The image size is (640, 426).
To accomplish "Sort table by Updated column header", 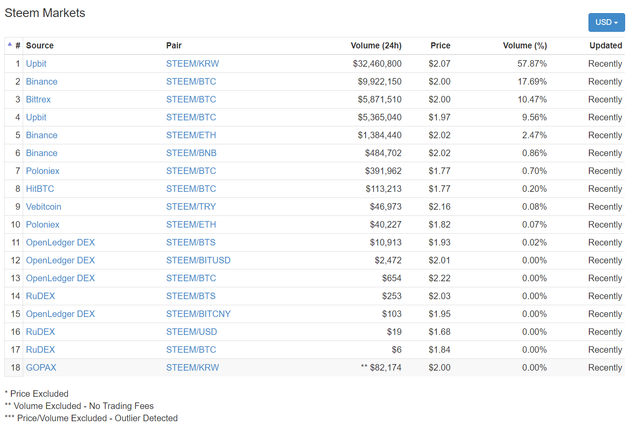I will [605, 45].
